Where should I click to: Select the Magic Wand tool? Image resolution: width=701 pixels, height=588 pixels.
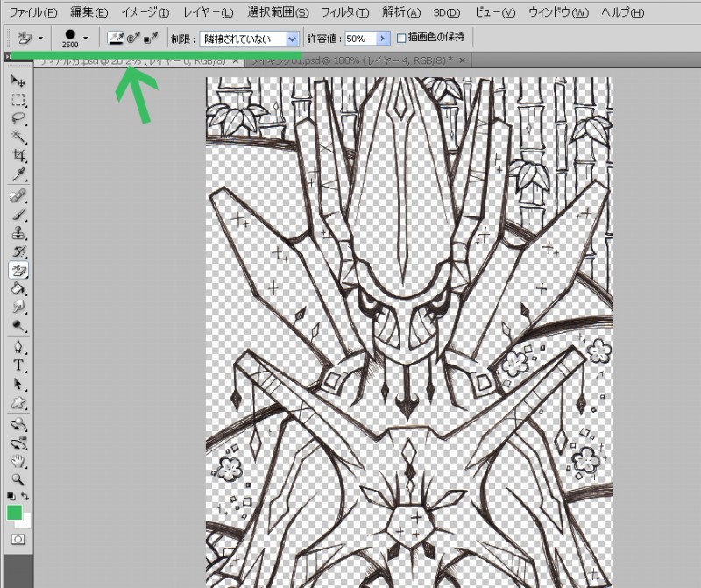click(18, 137)
